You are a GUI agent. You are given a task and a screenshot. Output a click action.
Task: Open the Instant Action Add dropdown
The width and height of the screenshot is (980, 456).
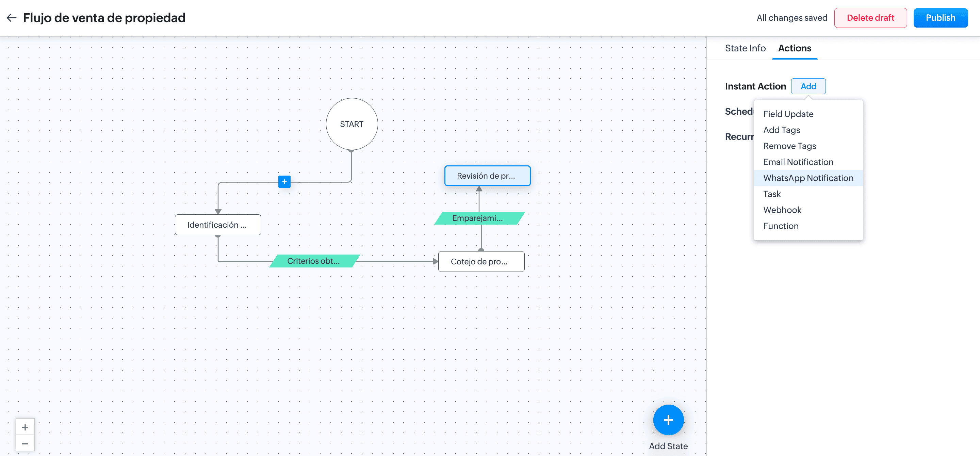pos(808,86)
